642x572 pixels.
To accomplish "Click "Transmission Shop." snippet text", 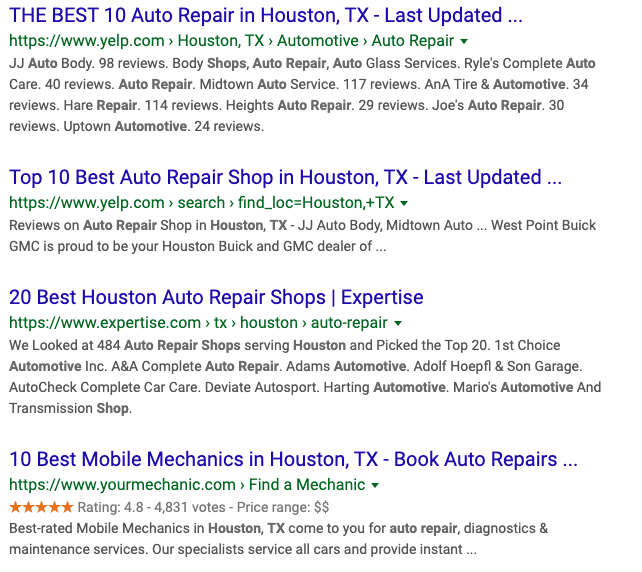I will (x=70, y=408).
